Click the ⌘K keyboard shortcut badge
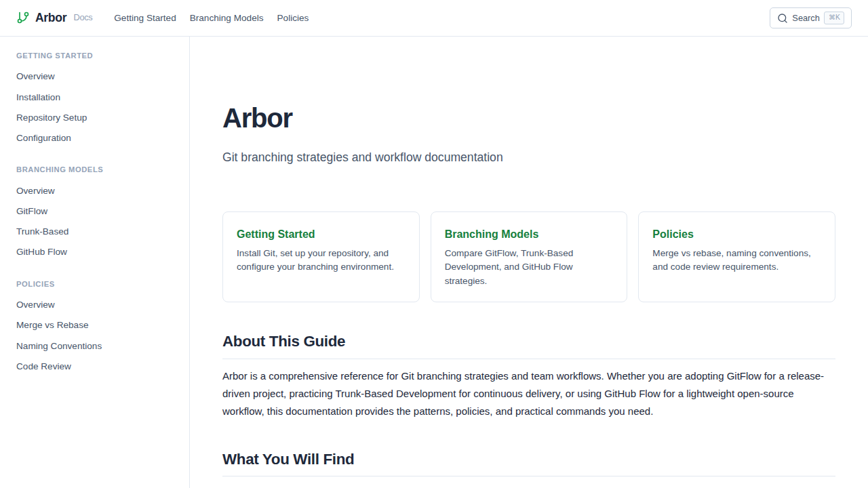This screenshot has height=488, width=868. click(834, 18)
